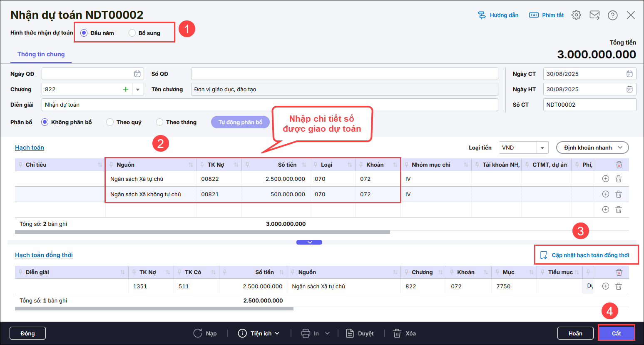Open the settings gear icon
This screenshot has width=644, height=345.
click(576, 15)
